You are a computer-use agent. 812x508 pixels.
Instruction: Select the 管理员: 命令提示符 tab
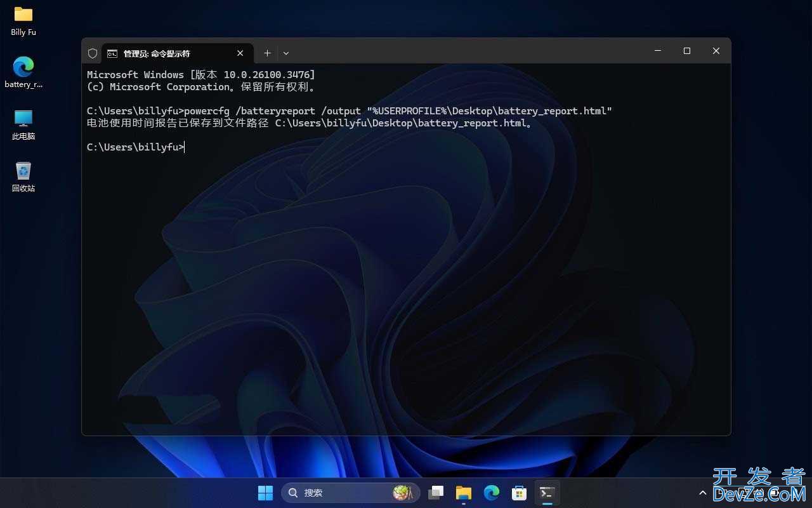click(x=176, y=53)
